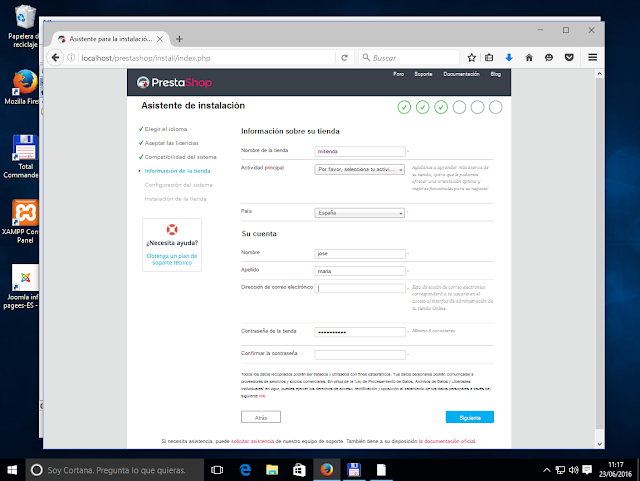
Task: Open File Explorer from taskbar
Action: pos(272,470)
